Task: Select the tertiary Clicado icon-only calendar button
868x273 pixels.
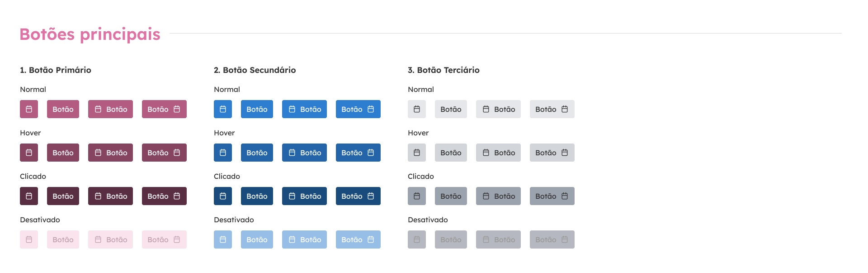Action: tap(417, 196)
